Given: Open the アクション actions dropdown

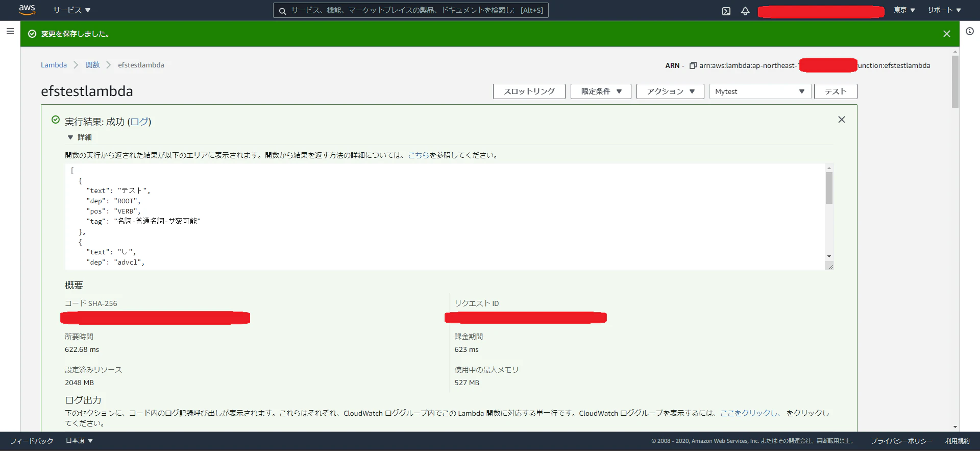Looking at the screenshot, I should coord(670,91).
